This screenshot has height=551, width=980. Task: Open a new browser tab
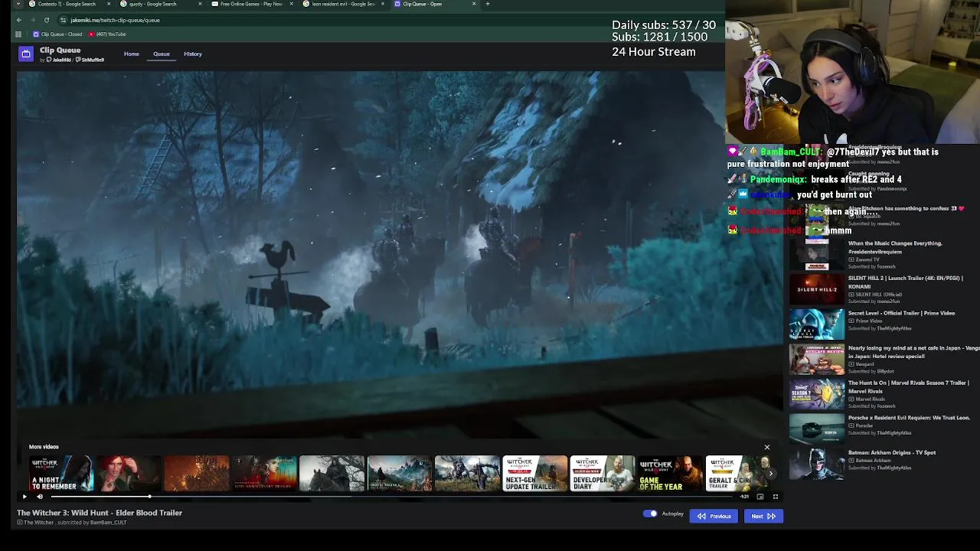click(488, 4)
